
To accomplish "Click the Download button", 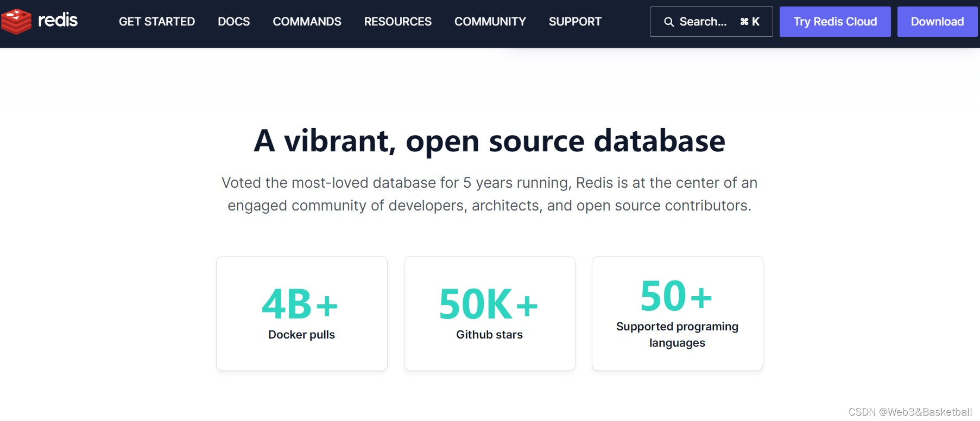I will point(938,22).
